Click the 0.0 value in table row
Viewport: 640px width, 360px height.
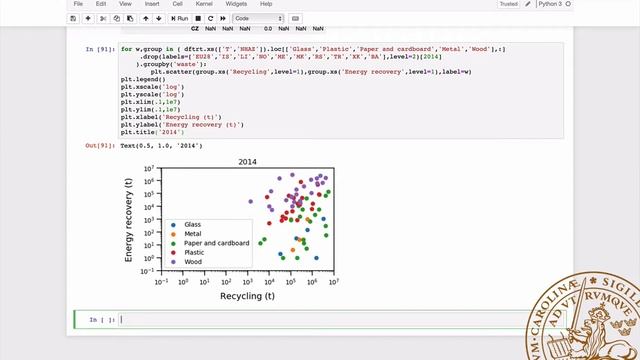268,29
